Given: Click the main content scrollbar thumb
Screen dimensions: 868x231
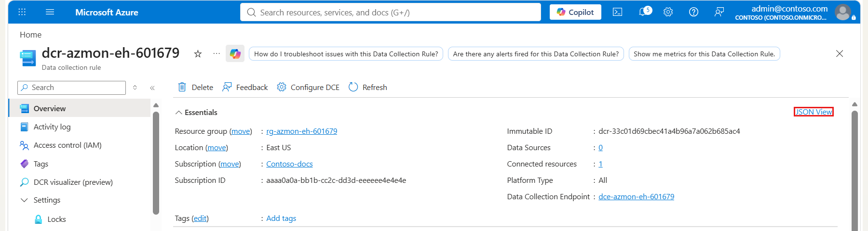Looking at the screenshot, I should point(854,171).
